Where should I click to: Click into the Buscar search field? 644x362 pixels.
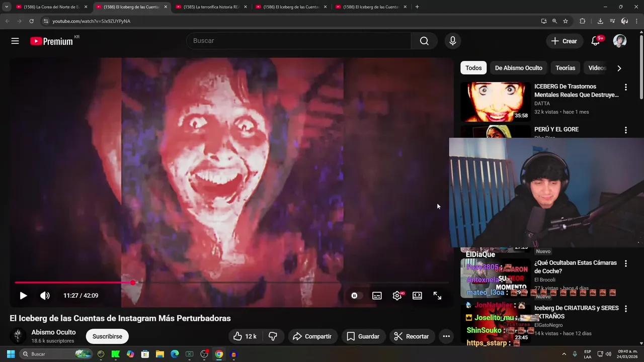[298, 41]
